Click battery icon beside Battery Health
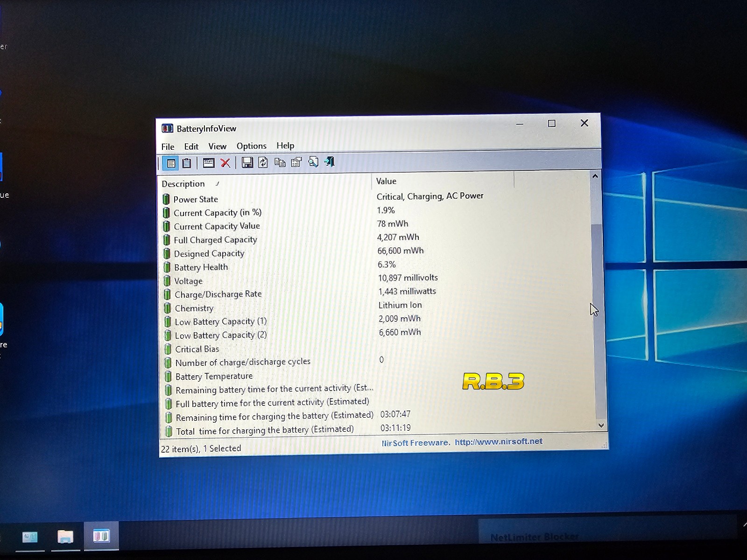747x560 pixels. pos(167,267)
